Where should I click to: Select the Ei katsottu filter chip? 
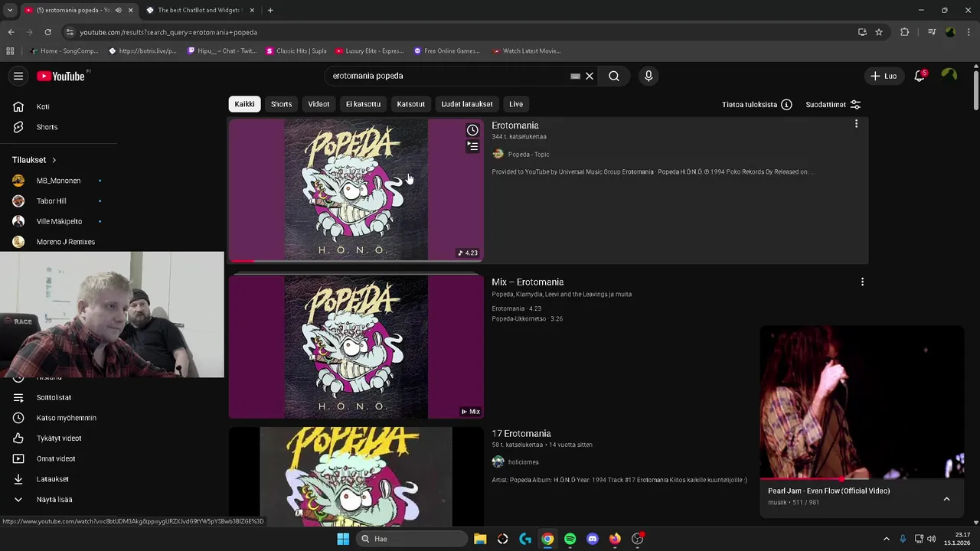[363, 104]
